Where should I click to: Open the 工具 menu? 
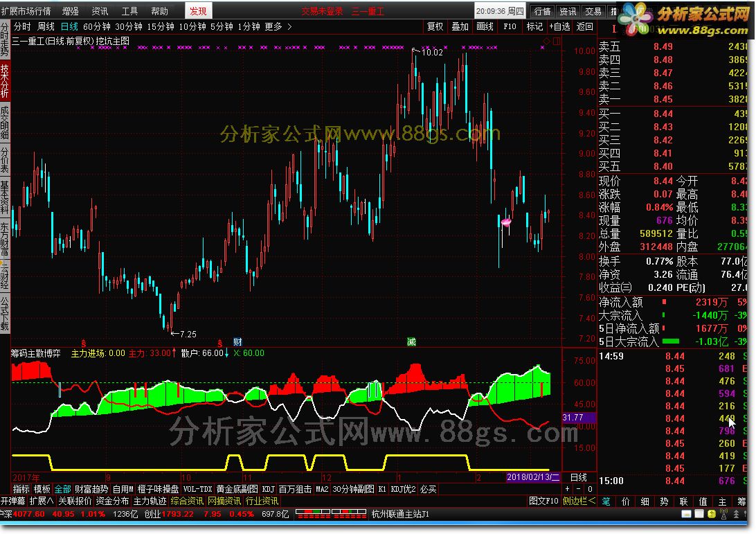[129, 10]
